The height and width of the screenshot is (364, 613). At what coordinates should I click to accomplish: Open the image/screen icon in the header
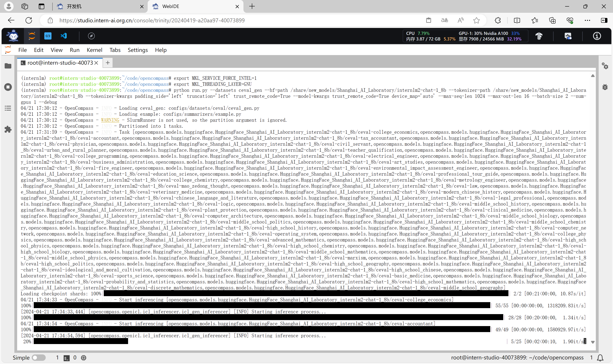click(x=568, y=36)
